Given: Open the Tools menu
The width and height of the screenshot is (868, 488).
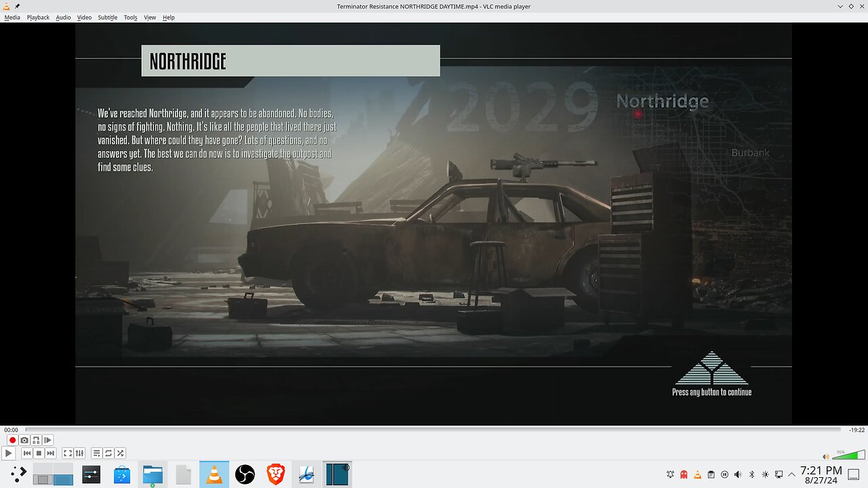Looking at the screenshot, I should 130,17.
